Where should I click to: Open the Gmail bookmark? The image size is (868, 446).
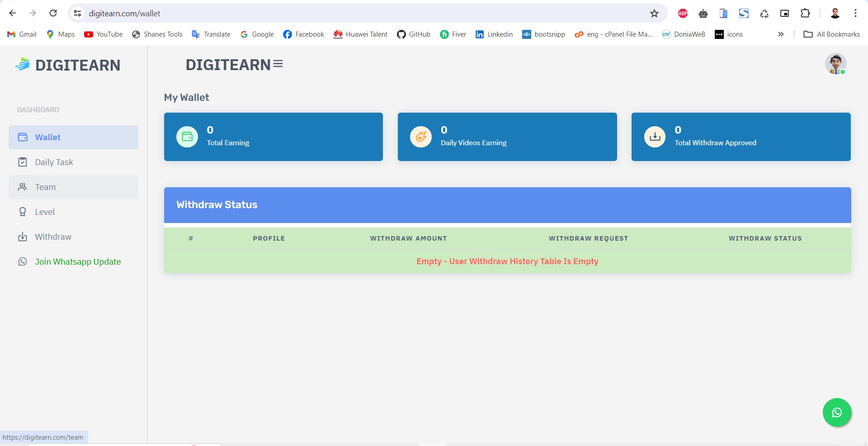tap(22, 34)
